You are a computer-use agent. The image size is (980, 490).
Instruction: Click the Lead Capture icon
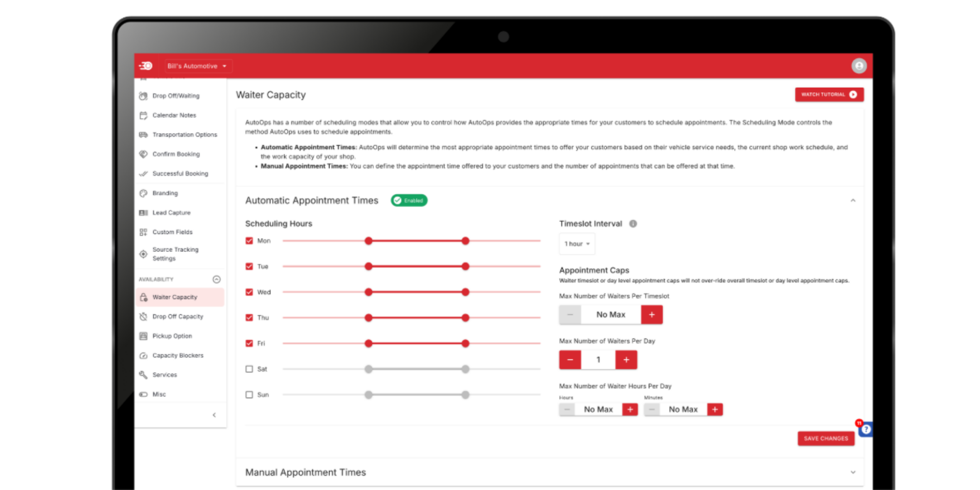(x=143, y=213)
